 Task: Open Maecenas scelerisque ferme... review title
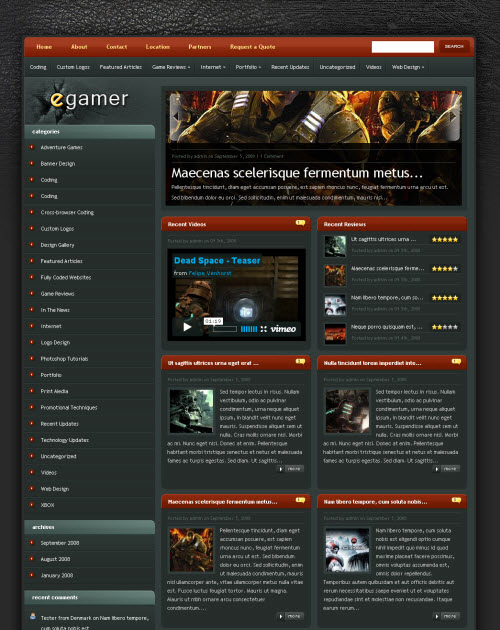(x=387, y=268)
